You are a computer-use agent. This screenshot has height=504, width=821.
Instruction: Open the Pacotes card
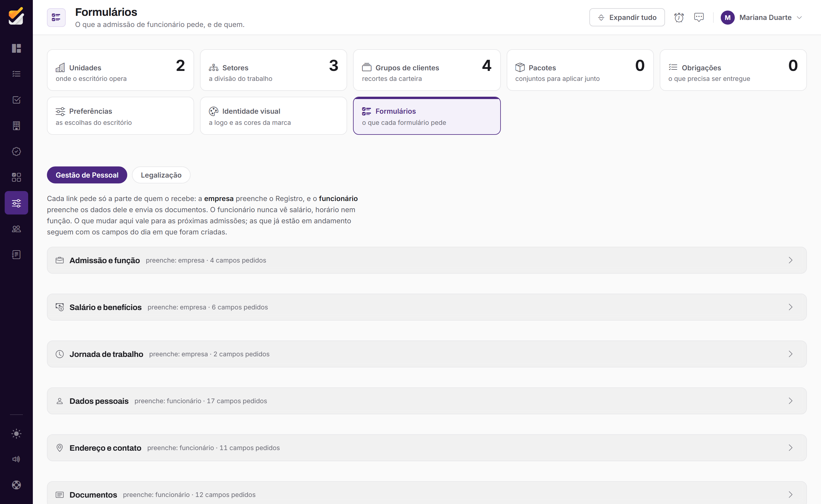(580, 70)
